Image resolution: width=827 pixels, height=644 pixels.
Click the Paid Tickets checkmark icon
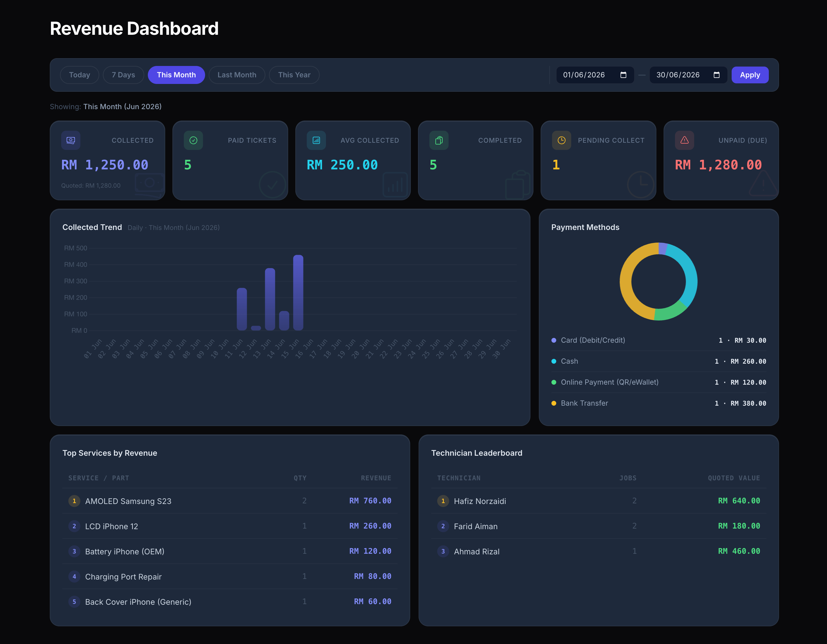coord(193,140)
